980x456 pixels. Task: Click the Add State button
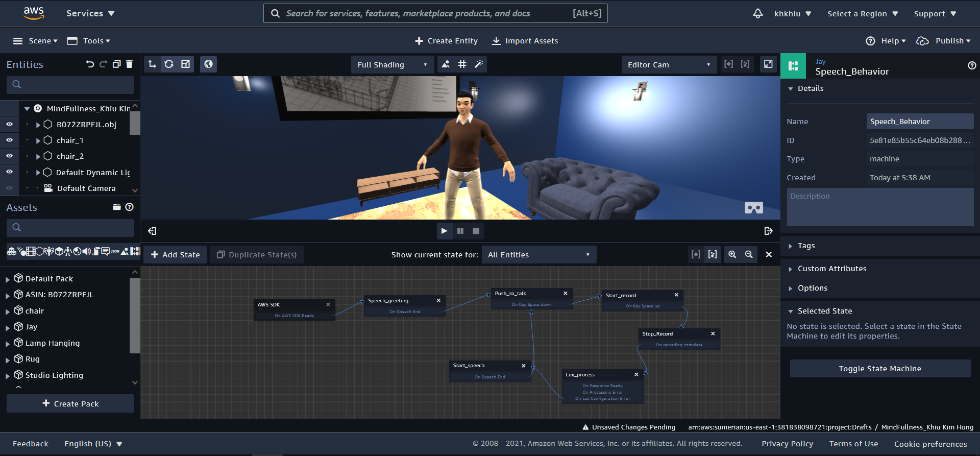(175, 255)
